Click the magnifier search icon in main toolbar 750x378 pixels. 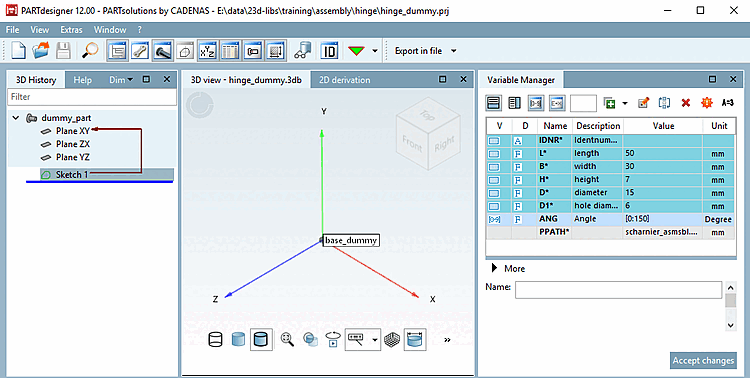pyautogui.click(x=90, y=50)
